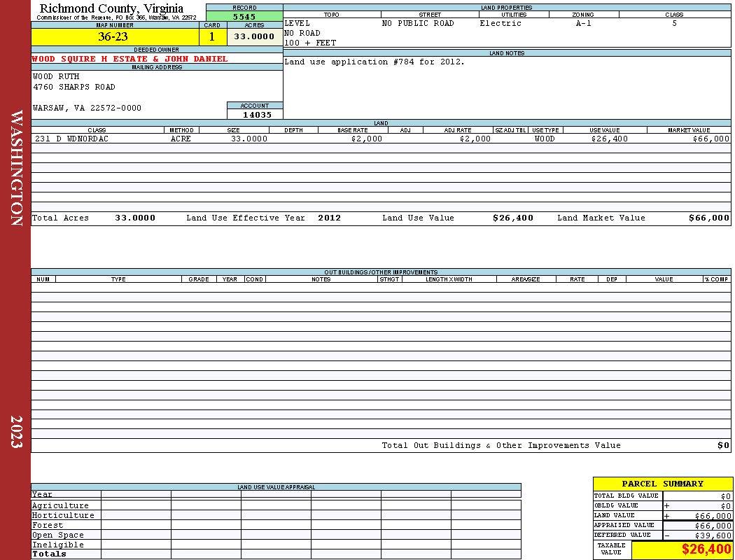Click the Richmond County, Virginia title

pos(111,8)
